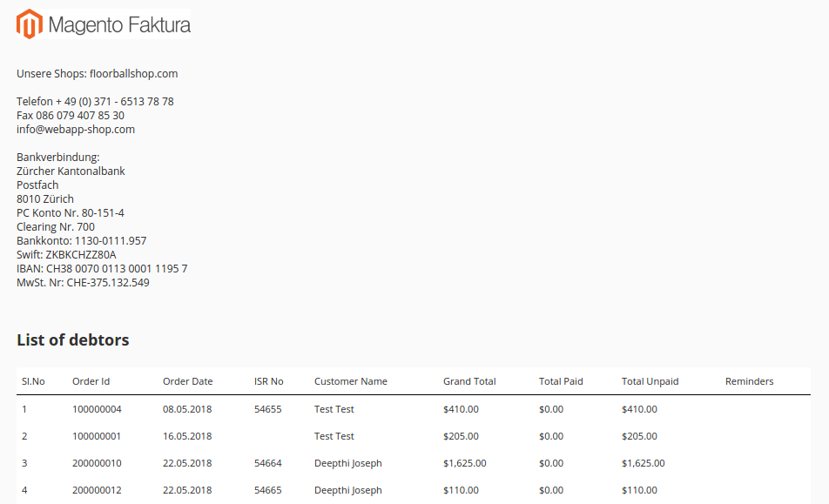Click the Total Paid column header
The width and height of the screenshot is (829, 504).
561,381
